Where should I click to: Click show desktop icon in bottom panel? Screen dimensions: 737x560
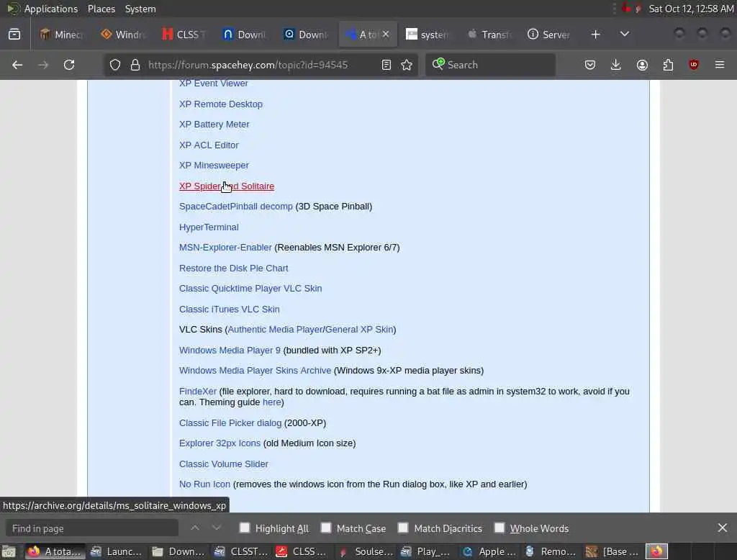point(9,551)
